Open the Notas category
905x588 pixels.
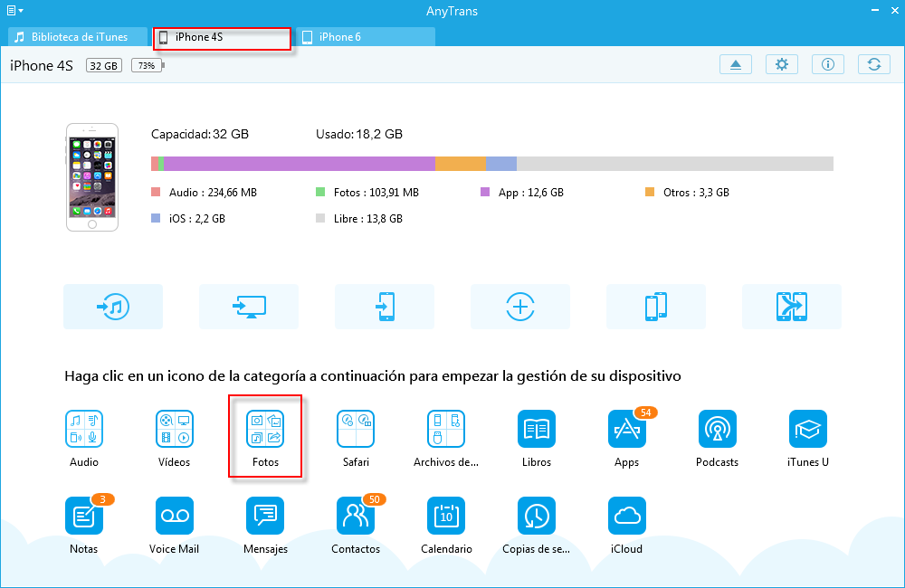pos(83,516)
